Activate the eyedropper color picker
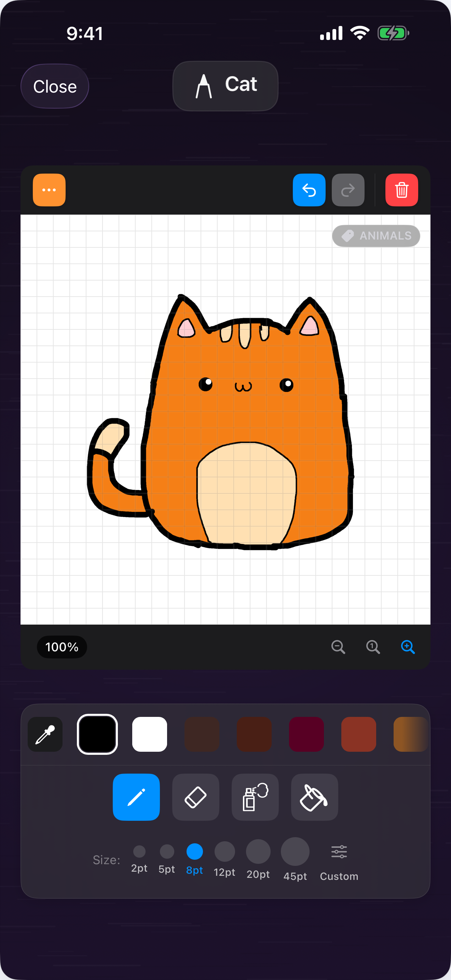This screenshot has width=451, height=980. (45, 734)
